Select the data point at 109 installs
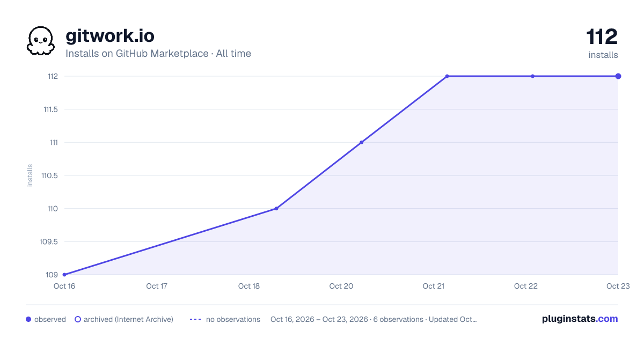 coord(64,275)
